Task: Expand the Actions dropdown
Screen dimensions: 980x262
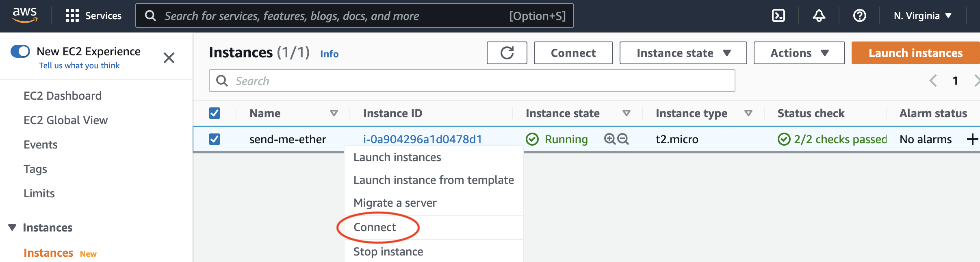Action: point(799,53)
